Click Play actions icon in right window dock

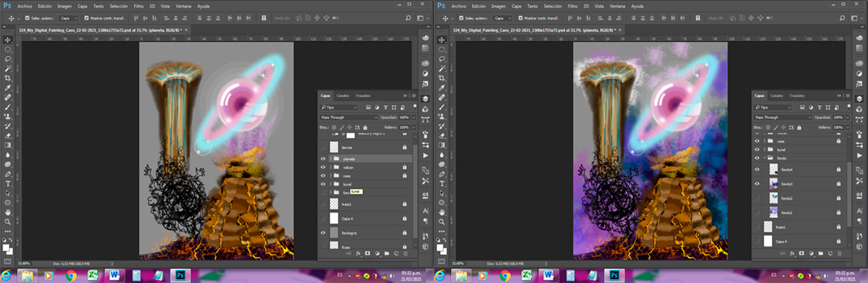point(859,156)
